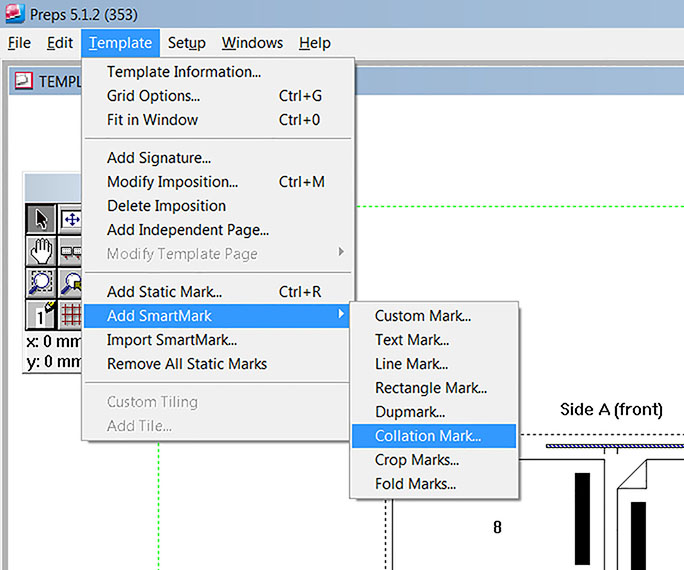
Task: Choose Add Independent Page…
Action: click(x=217, y=229)
